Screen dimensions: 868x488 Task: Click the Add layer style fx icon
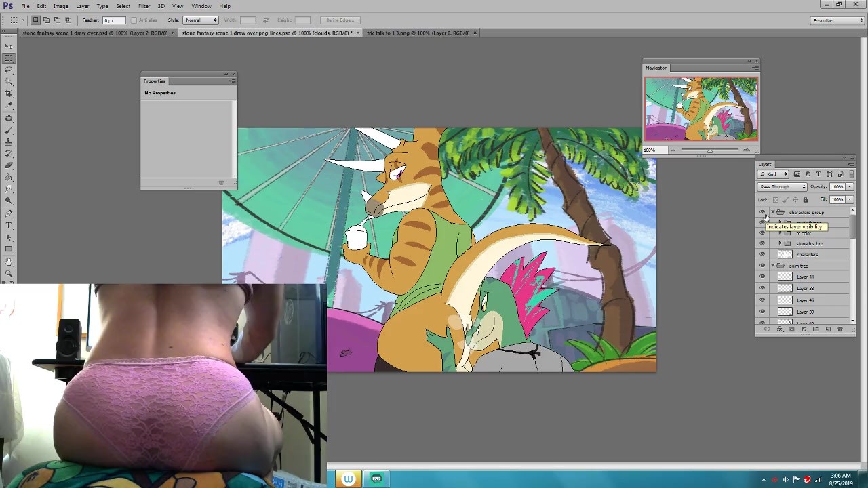pos(779,329)
